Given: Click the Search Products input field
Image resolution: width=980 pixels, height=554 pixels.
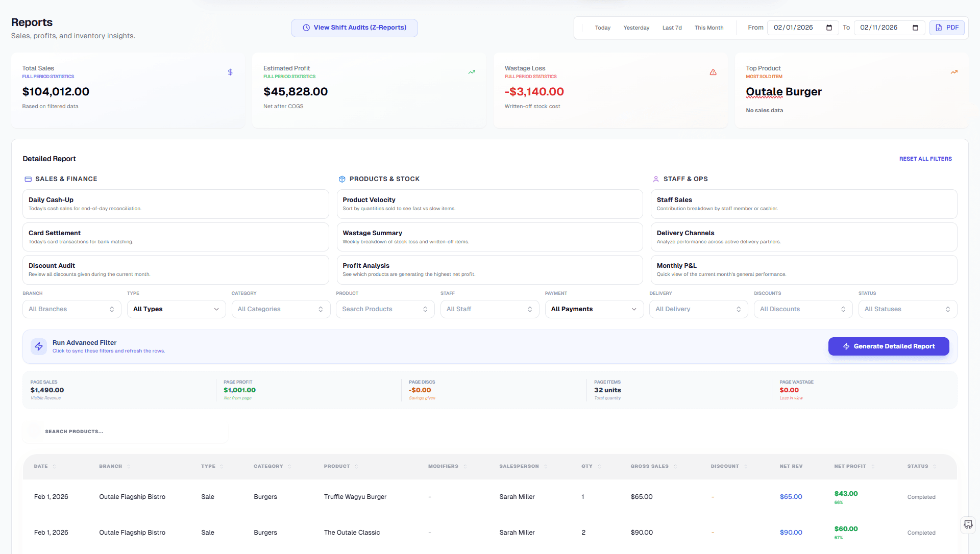Looking at the screenshot, I should click(125, 431).
